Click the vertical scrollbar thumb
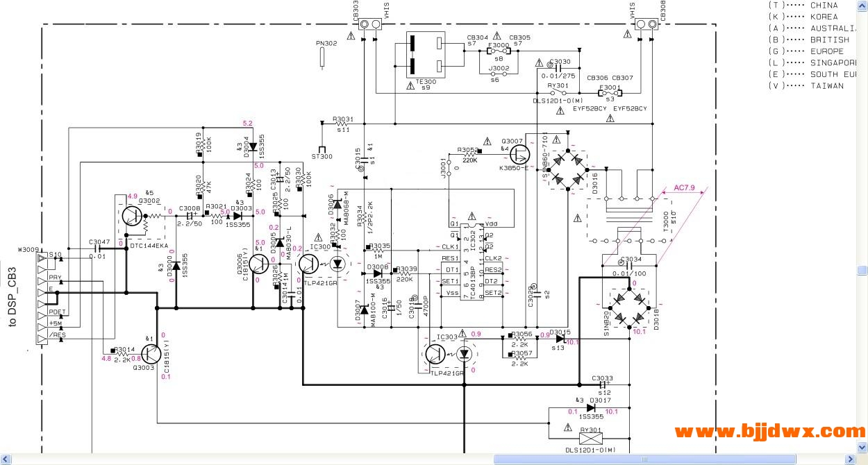Screen dimensions: 868x465 [x=862, y=270]
